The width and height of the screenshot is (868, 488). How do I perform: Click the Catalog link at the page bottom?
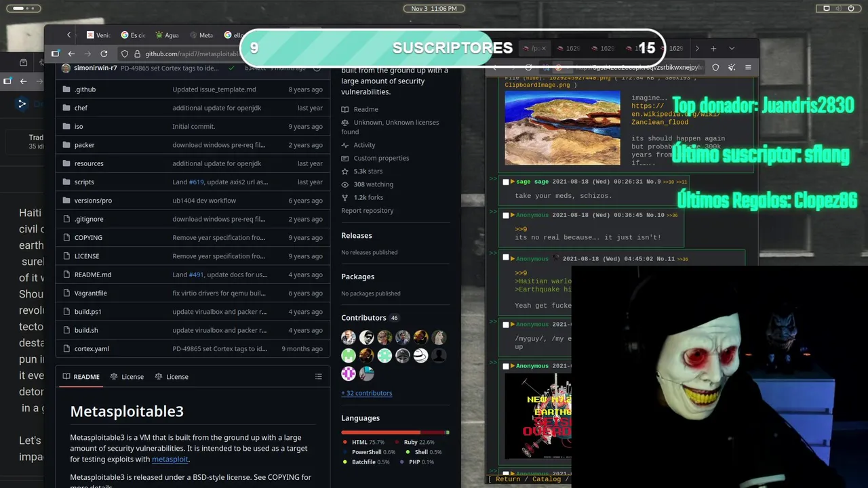[547, 479]
